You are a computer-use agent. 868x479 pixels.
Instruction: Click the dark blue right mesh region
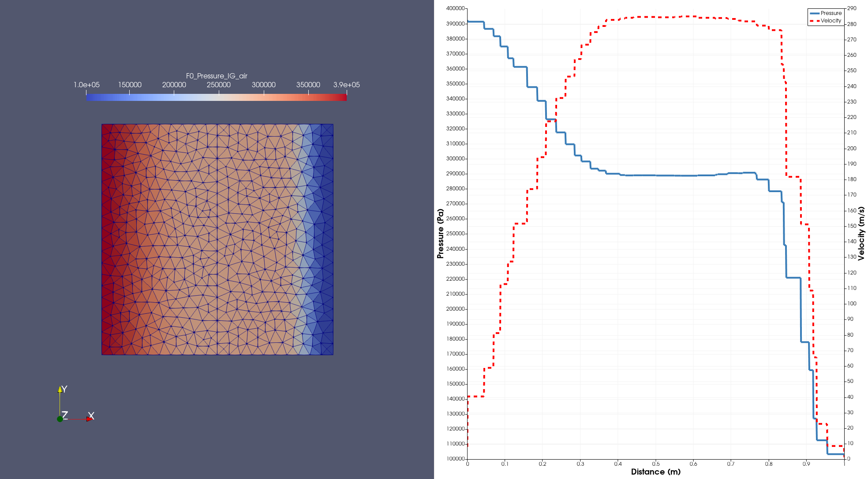[x=327, y=238]
